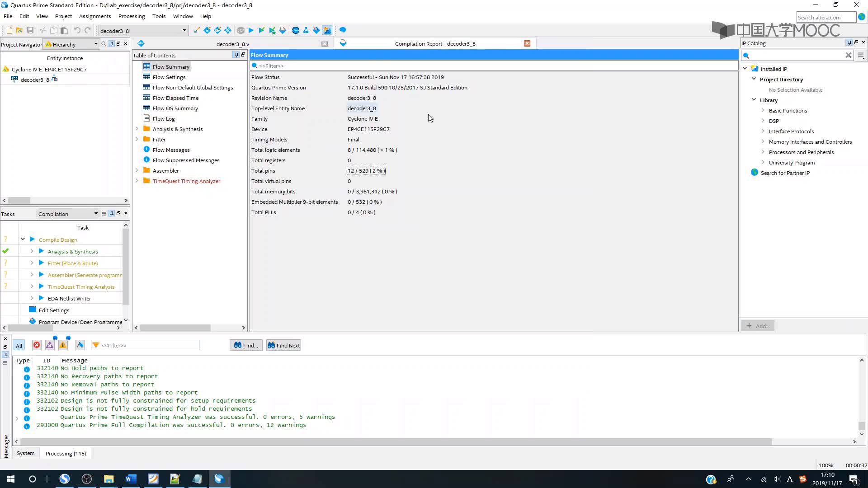Expand the Fitter tree item
The height and width of the screenshot is (488, 868).
point(136,139)
